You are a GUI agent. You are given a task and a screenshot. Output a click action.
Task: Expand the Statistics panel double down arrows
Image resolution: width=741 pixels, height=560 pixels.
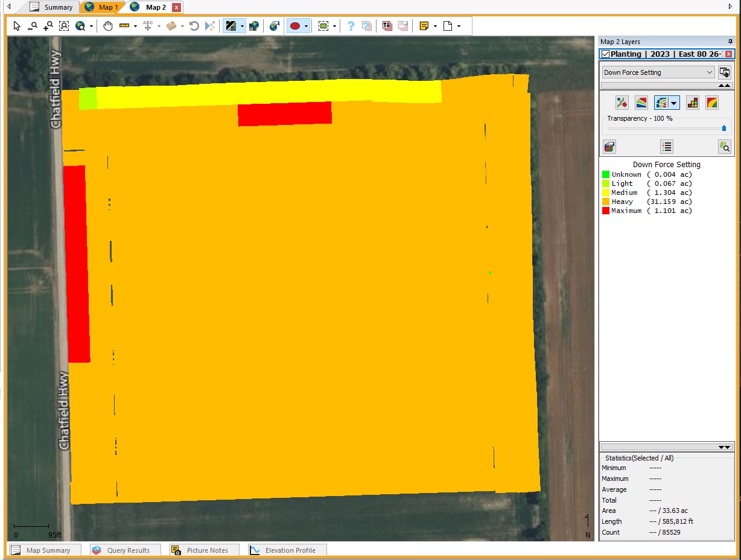click(725, 447)
